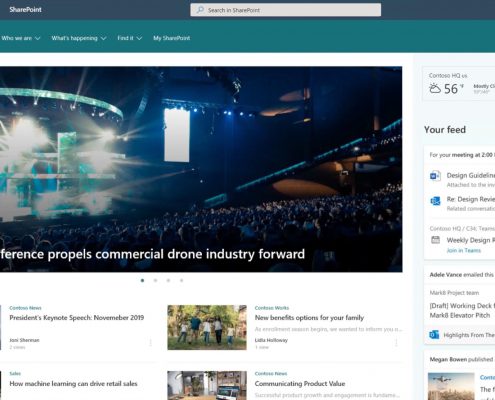
Task: Click the Megan Bowen name
Action: coord(448,359)
